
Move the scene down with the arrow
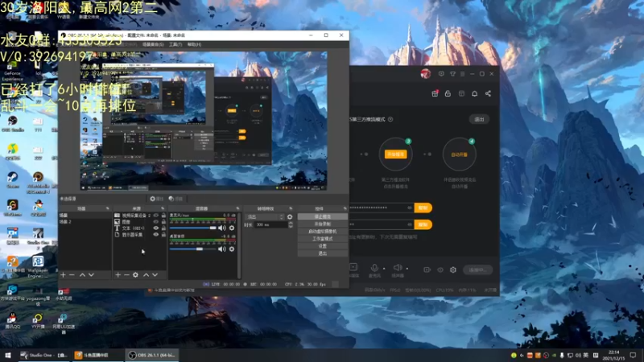click(91, 274)
